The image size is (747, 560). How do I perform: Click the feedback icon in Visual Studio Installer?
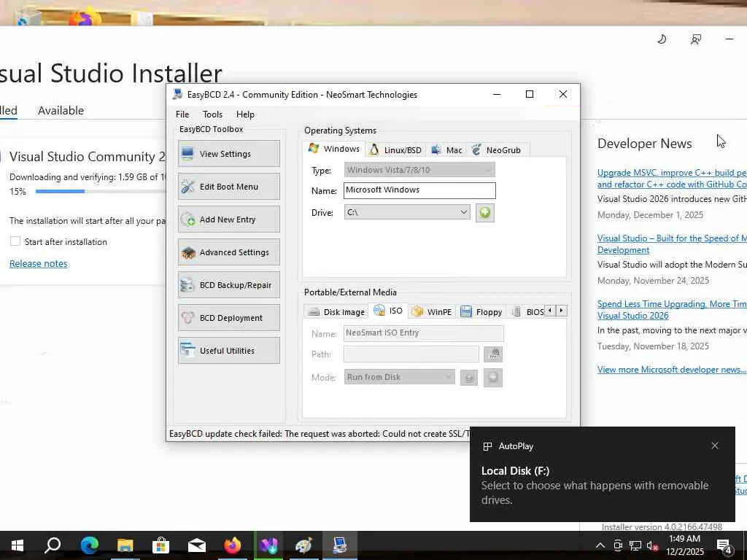coord(696,39)
